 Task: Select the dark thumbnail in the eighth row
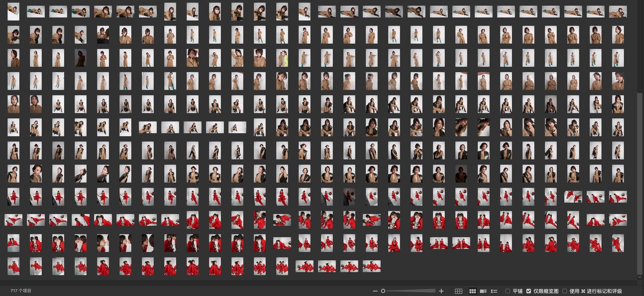pos(461,174)
